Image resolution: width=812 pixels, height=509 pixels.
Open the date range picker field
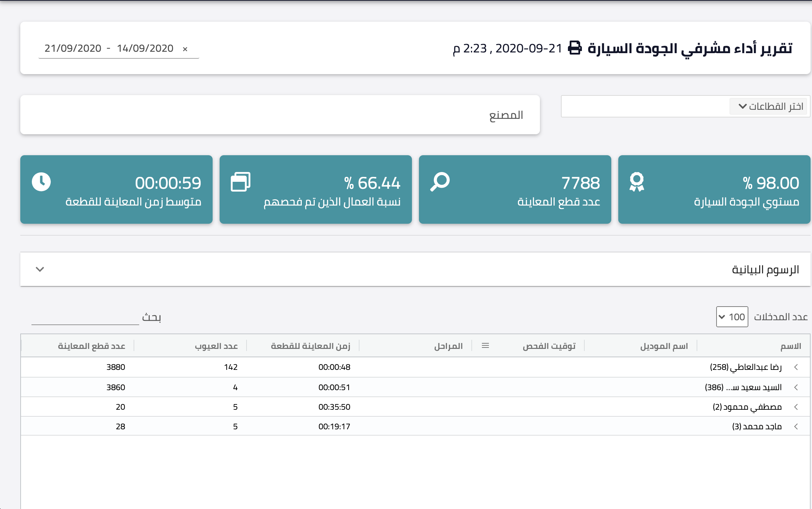[119, 49]
